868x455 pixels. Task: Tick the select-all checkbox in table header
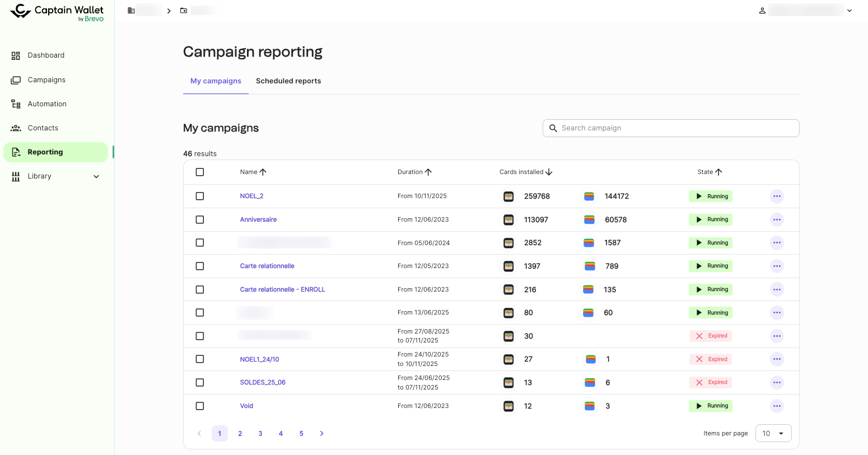click(x=200, y=172)
